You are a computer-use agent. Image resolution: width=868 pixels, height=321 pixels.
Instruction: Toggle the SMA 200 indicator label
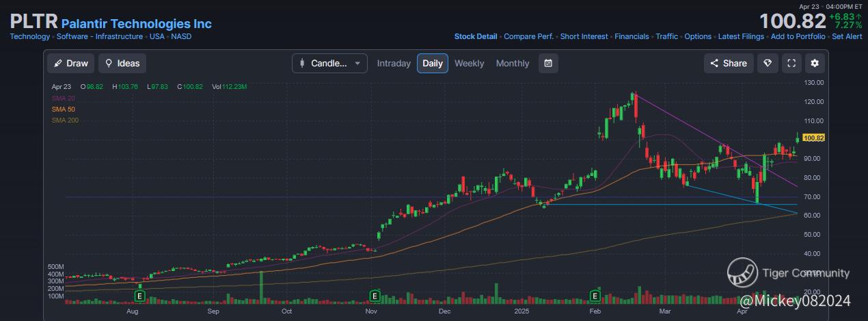65,120
